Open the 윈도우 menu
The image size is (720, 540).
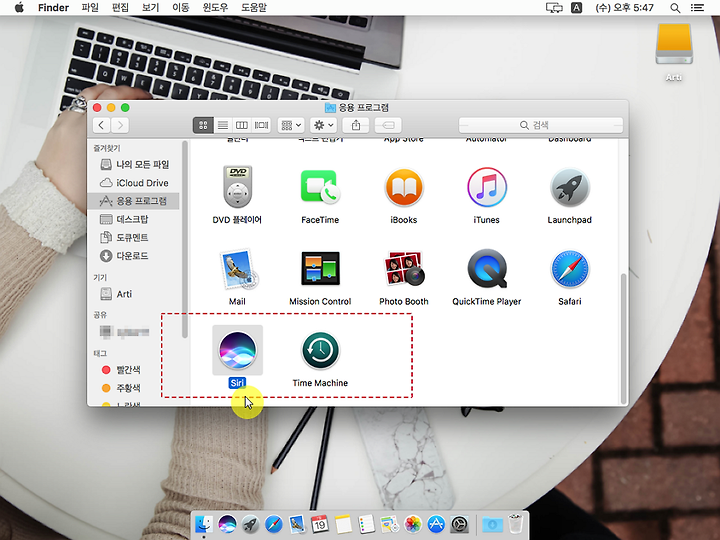pos(215,7)
